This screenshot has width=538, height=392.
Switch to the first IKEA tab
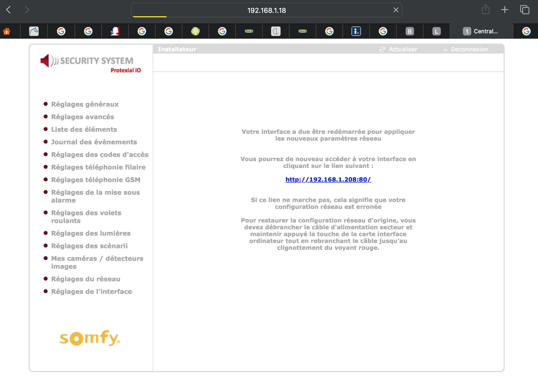[x=249, y=31]
